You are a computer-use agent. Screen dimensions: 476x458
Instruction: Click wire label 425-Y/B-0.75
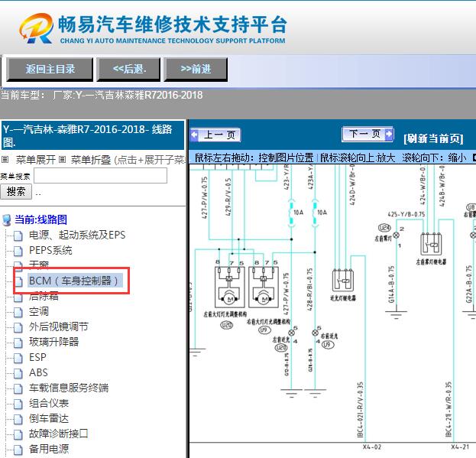(x=406, y=214)
